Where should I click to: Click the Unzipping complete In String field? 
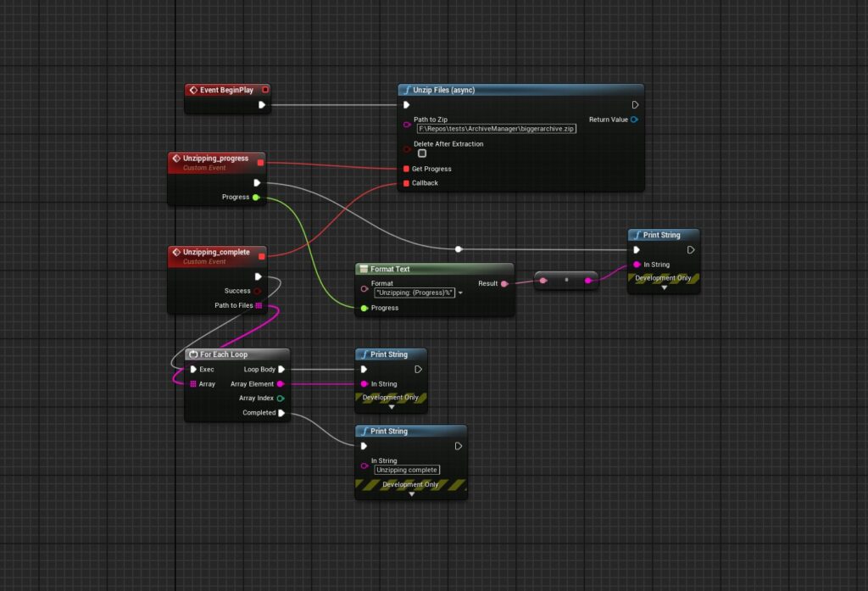click(407, 470)
